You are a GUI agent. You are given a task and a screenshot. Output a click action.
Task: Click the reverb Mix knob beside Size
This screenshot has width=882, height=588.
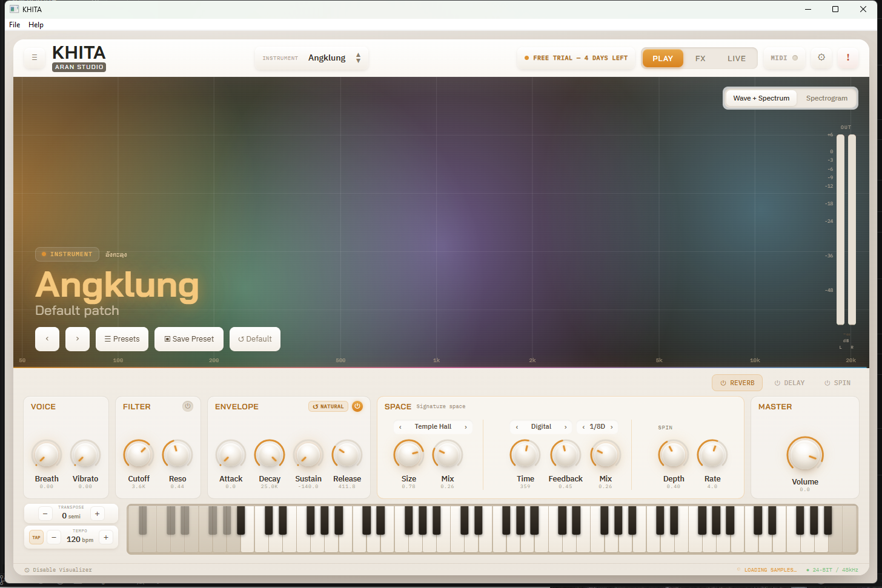click(x=448, y=454)
